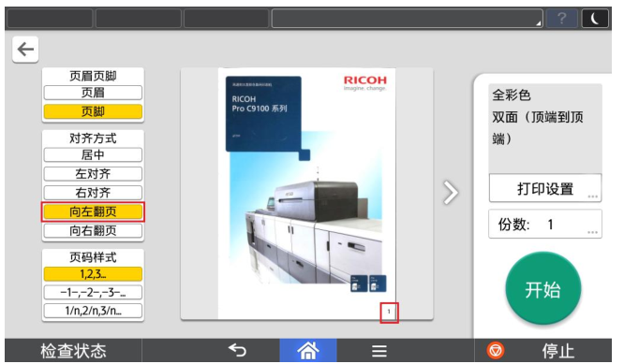Go back with the arrow button
This screenshot has width=624, height=364.
pos(25,50)
